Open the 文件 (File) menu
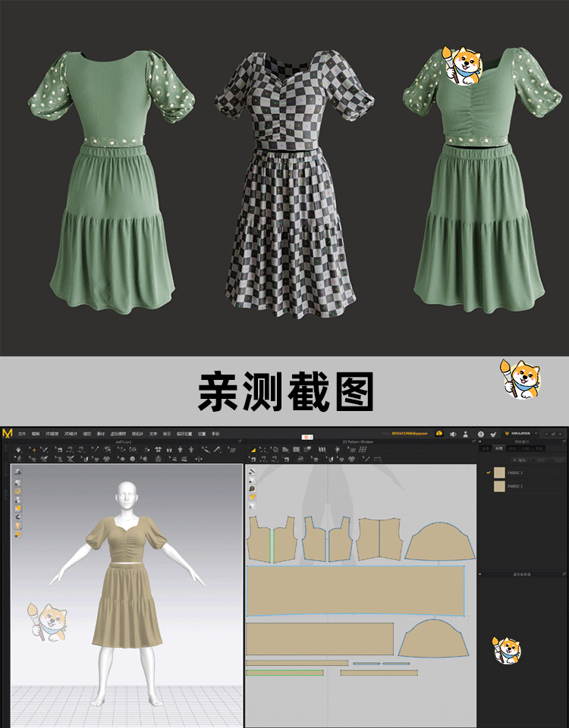Viewport: 569px width, 728px height. pos(22,434)
